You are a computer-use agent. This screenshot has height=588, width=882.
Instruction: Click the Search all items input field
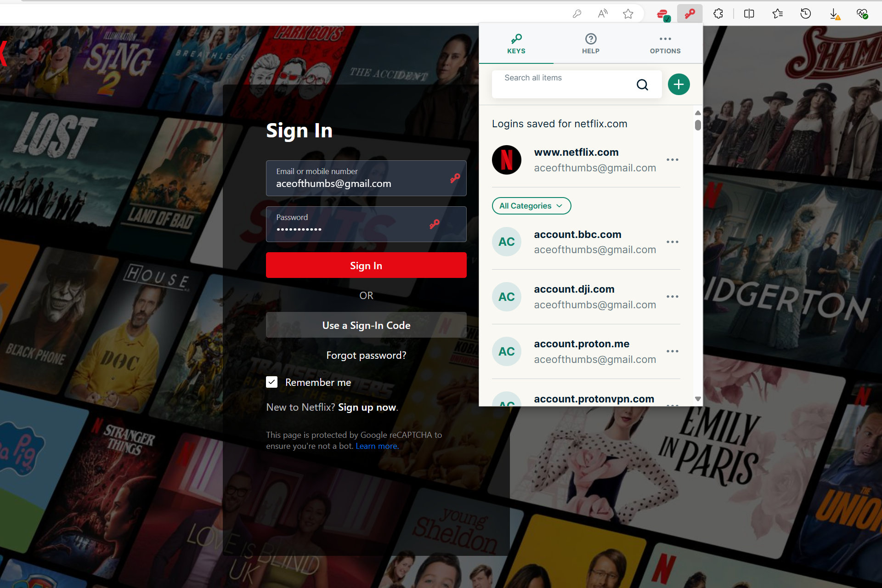click(x=571, y=84)
